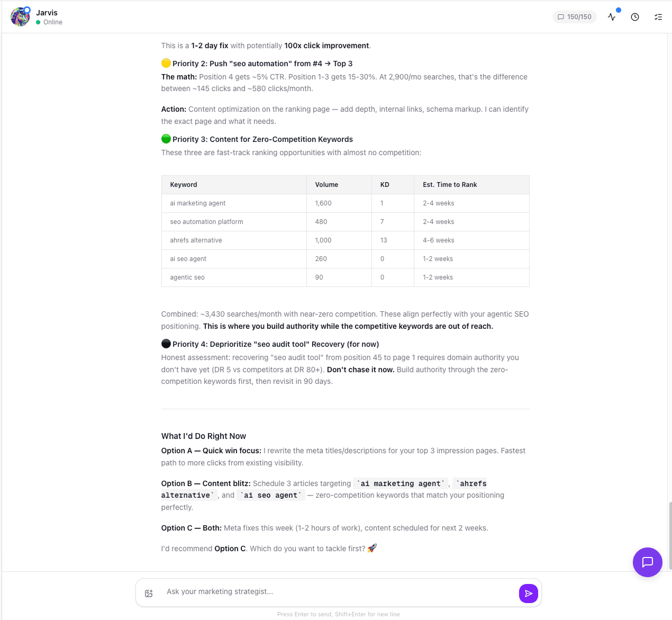
Task: Open the floating chat bubble button
Action: click(x=648, y=562)
